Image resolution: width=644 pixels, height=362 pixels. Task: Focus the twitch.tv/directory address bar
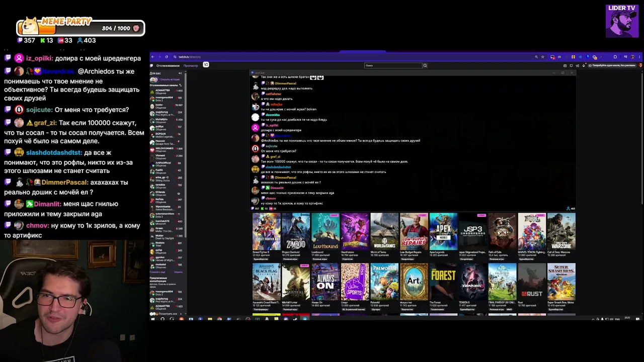[x=352, y=57]
